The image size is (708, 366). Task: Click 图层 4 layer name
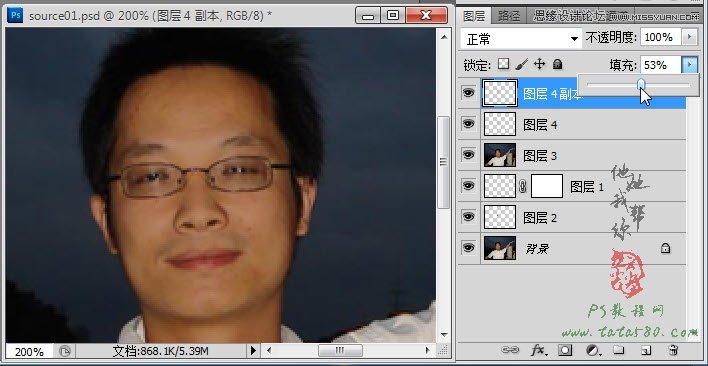pos(540,125)
